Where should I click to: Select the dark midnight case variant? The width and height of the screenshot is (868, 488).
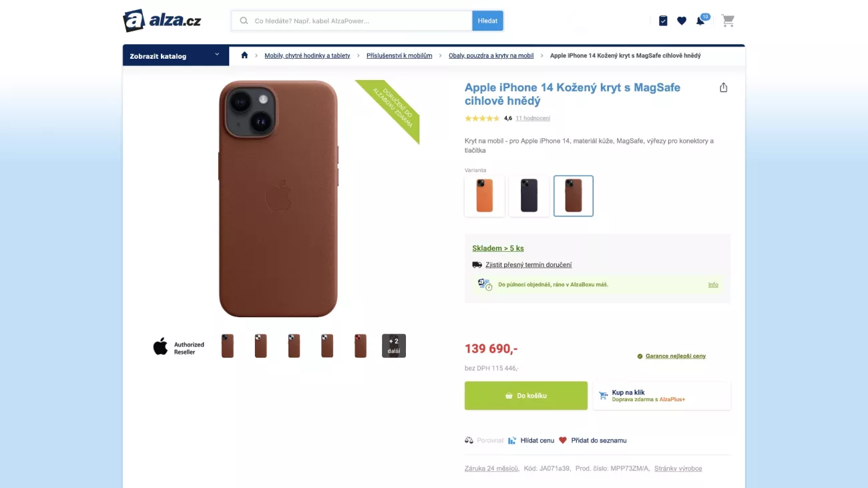pyautogui.click(x=529, y=196)
